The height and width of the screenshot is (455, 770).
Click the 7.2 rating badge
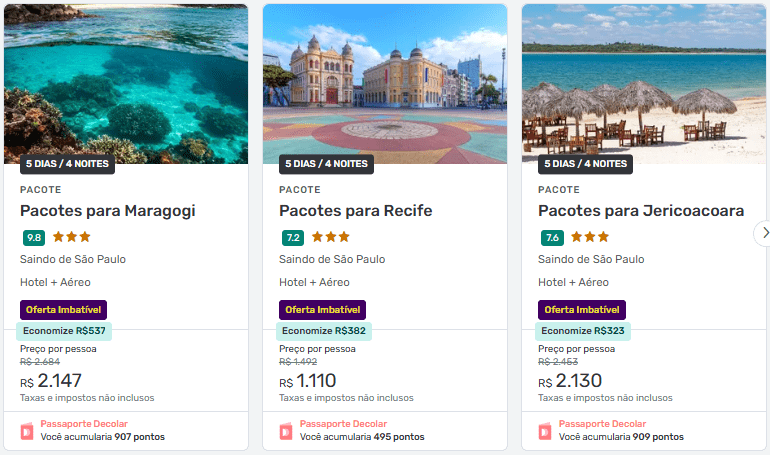[x=293, y=238]
